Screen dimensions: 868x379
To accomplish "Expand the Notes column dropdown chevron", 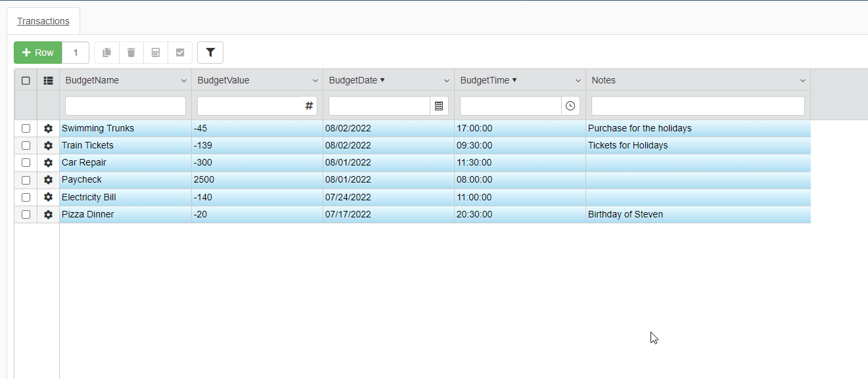I will pos(803,81).
